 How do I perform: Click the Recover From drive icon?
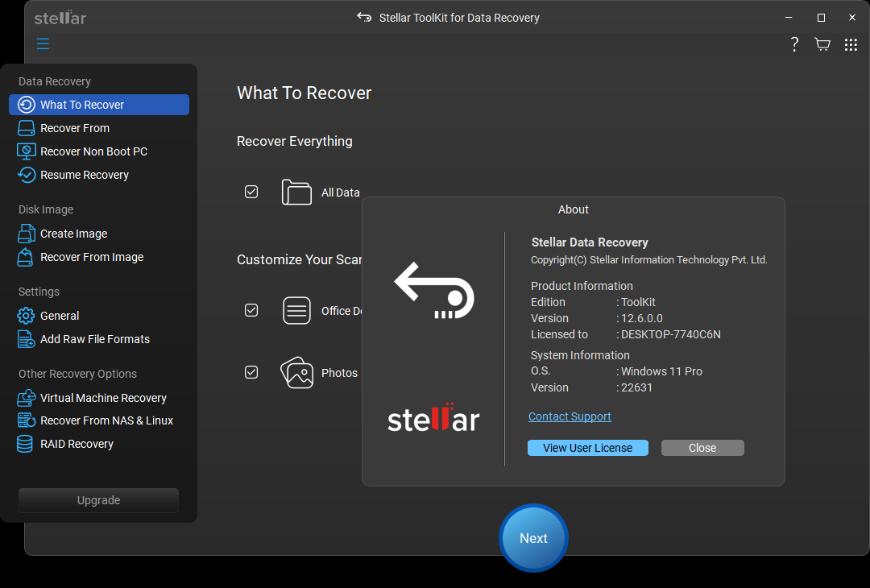click(26, 128)
